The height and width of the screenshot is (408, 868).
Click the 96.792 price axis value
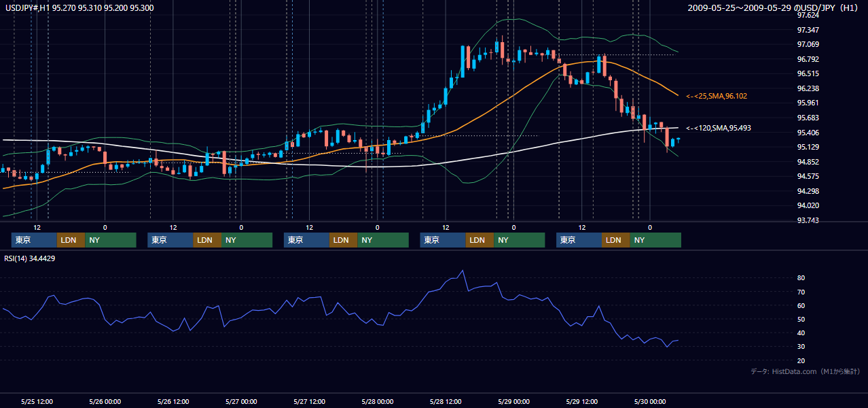[808, 59]
